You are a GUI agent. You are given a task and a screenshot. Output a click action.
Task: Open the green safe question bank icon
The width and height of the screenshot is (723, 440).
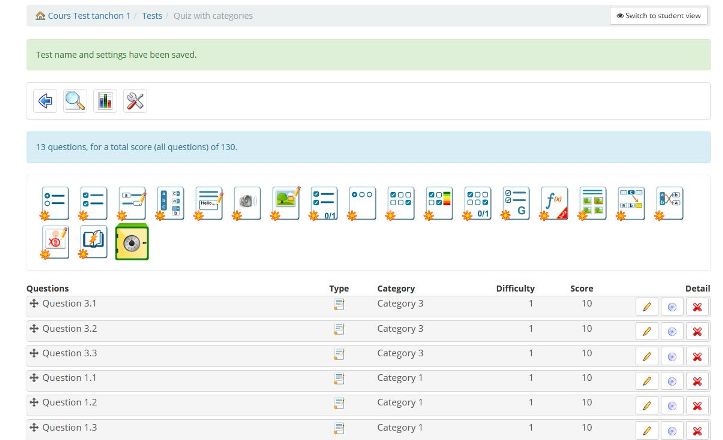tap(132, 242)
